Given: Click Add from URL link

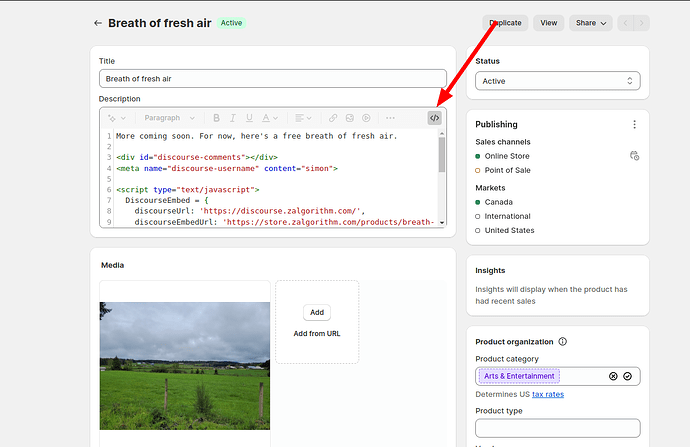Looking at the screenshot, I should click(x=317, y=333).
